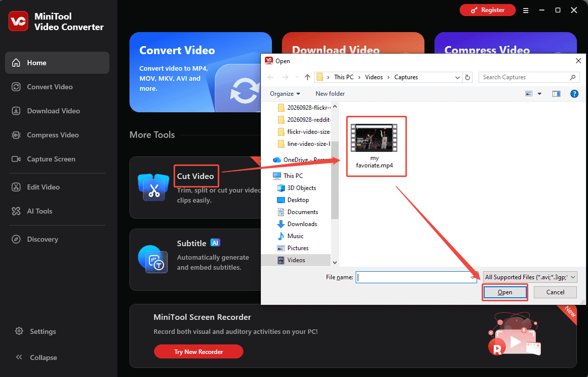Click tree scrollbar up arrow
Viewport: 588px width, 377px height.
click(335, 106)
